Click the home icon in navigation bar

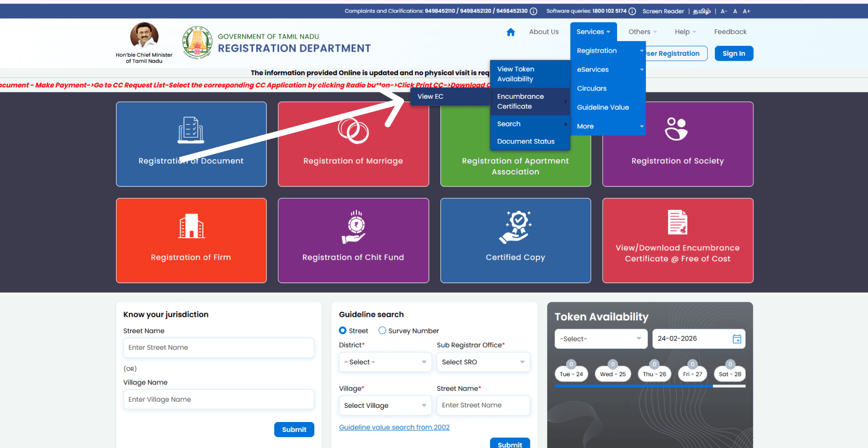coord(511,32)
